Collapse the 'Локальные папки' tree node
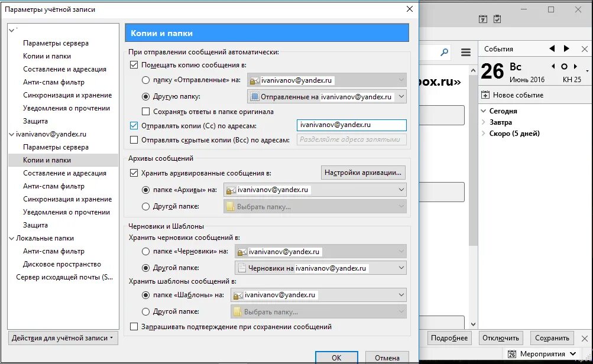The width and height of the screenshot is (593, 364). (x=12, y=238)
